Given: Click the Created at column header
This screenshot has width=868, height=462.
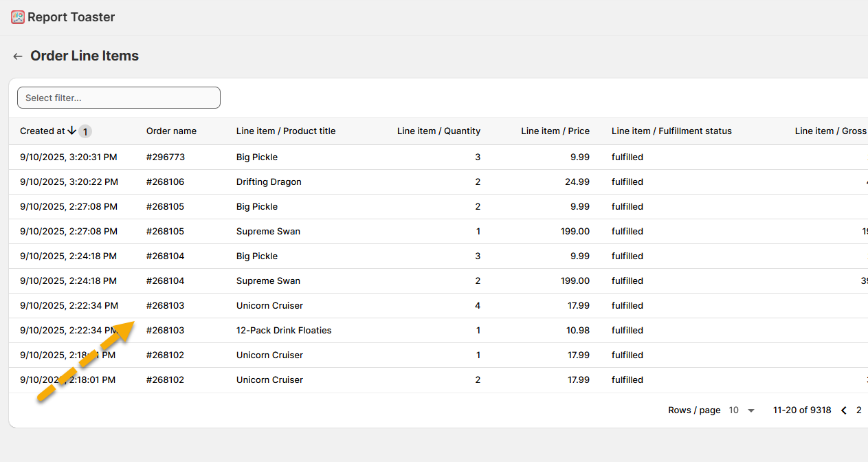Looking at the screenshot, I should [42, 131].
